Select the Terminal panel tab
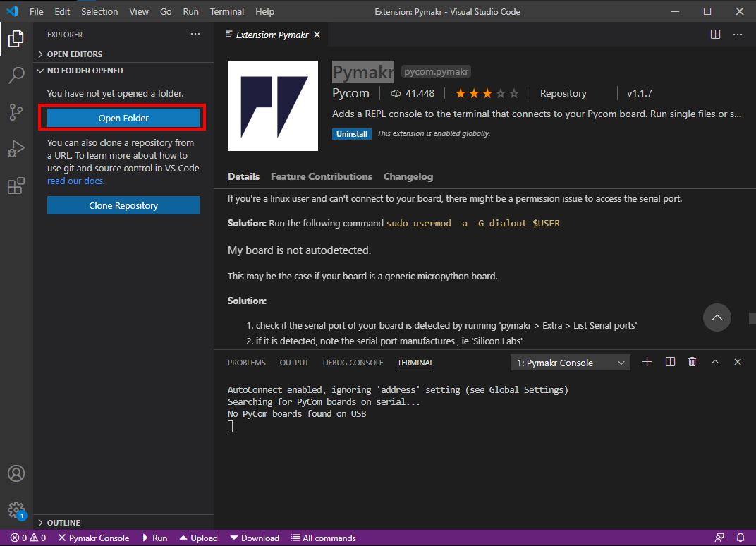Image resolution: width=756 pixels, height=546 pixels. pos(415,363)
